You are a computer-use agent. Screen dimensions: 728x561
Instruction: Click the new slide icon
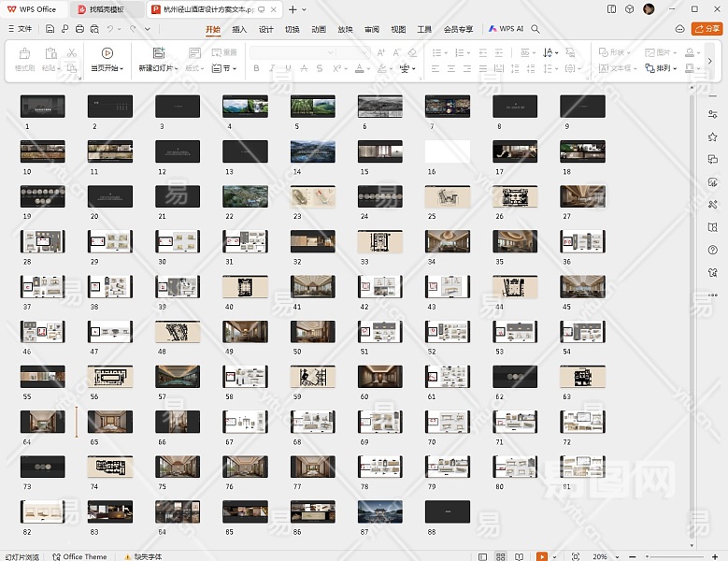[x=158, y=53]
